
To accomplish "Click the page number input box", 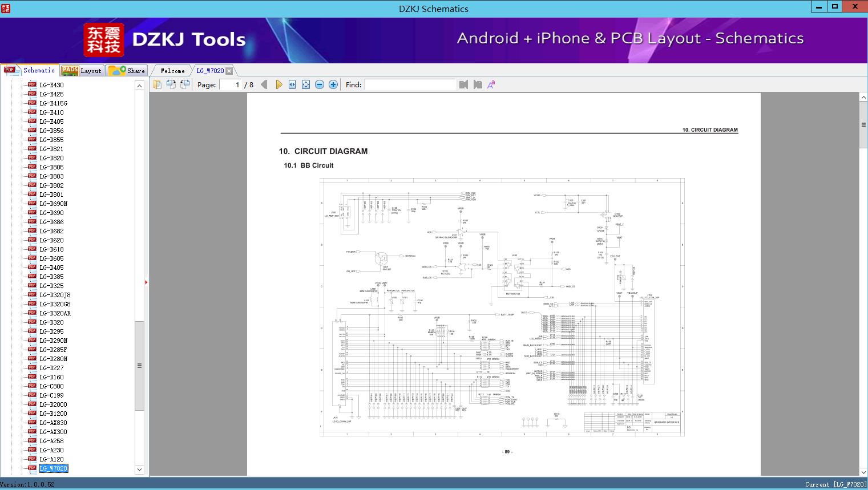I will (x=230, y=84).
